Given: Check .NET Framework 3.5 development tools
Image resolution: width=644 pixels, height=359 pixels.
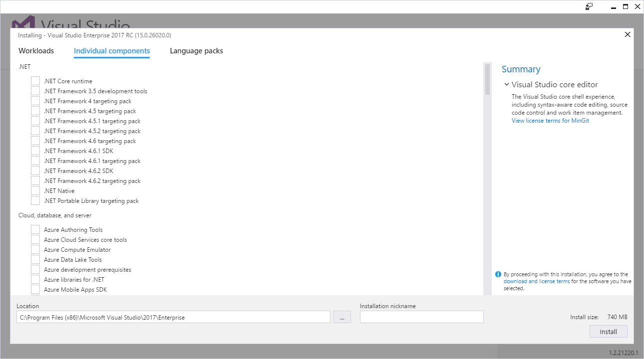Looking at the screenshot, I should pos(35,91).
